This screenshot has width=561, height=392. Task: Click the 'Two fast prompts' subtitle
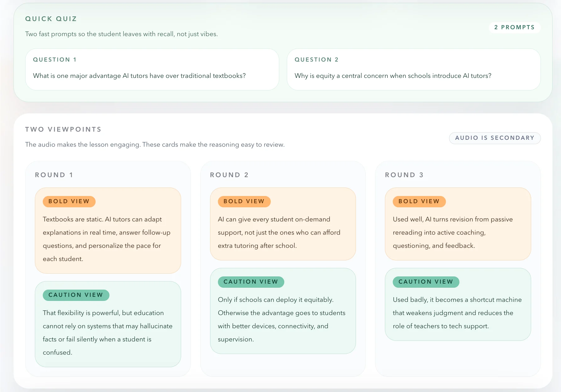click(x=121, y=34)
